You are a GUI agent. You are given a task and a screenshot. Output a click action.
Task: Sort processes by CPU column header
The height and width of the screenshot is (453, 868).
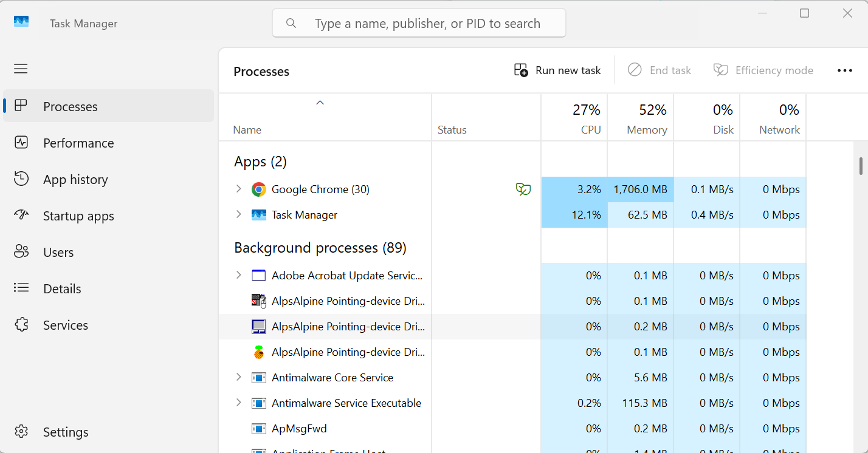574,118
